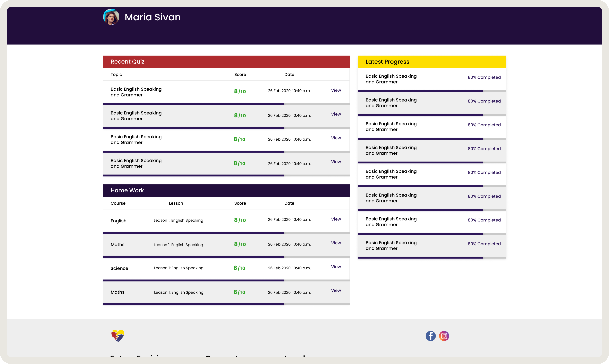Select the Maria Sivan name heading

tap(153, 17)
